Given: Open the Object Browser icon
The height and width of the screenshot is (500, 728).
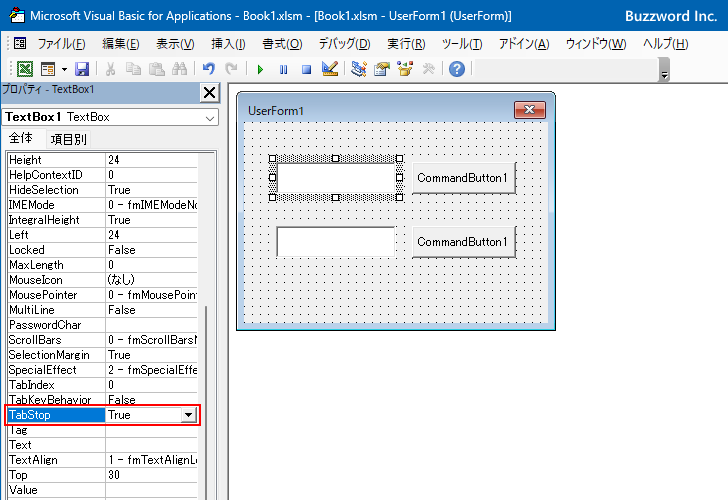Looking at the screenshot, I should (405, 69).
